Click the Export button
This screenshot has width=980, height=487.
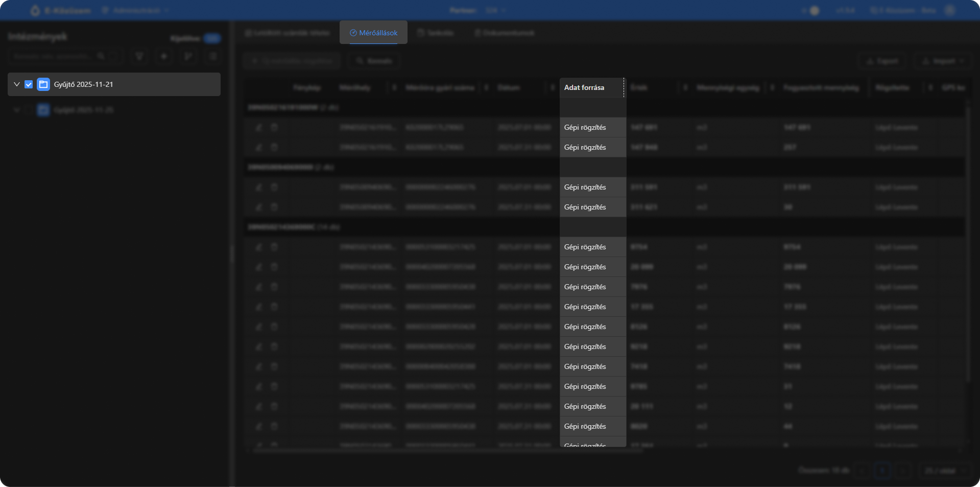882,61
